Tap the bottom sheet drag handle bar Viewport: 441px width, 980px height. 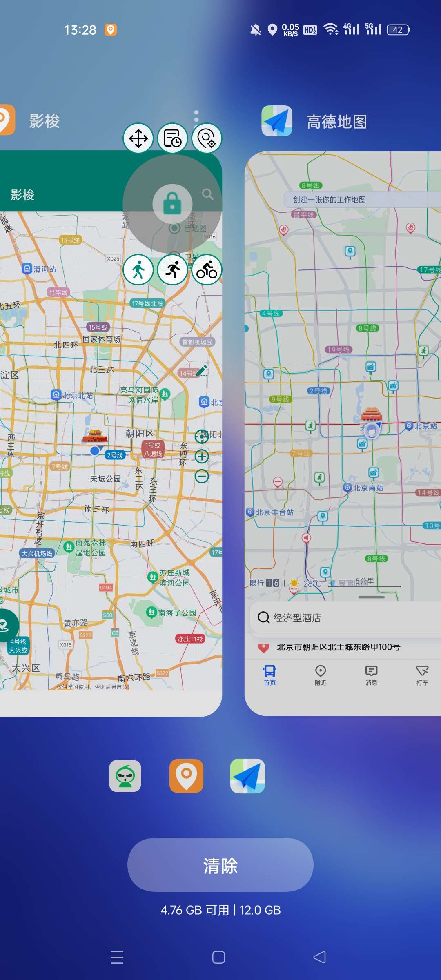pyautogui.click(x=371, y=597)
